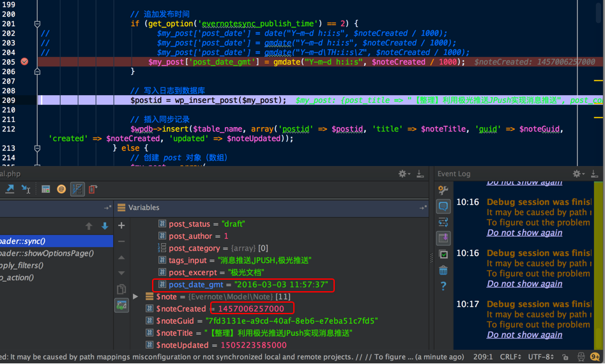Click the status bar debug message text
Screen dimensions: 605x364
233,357
